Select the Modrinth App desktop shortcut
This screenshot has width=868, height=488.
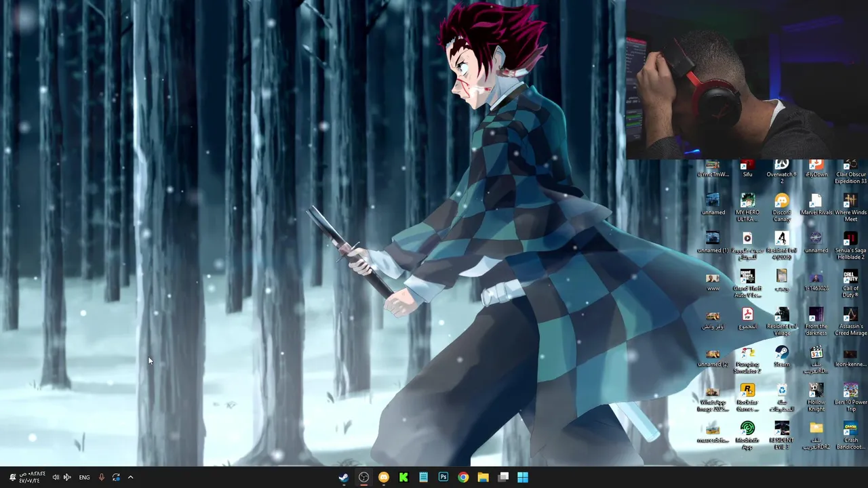tap(747, 434)
